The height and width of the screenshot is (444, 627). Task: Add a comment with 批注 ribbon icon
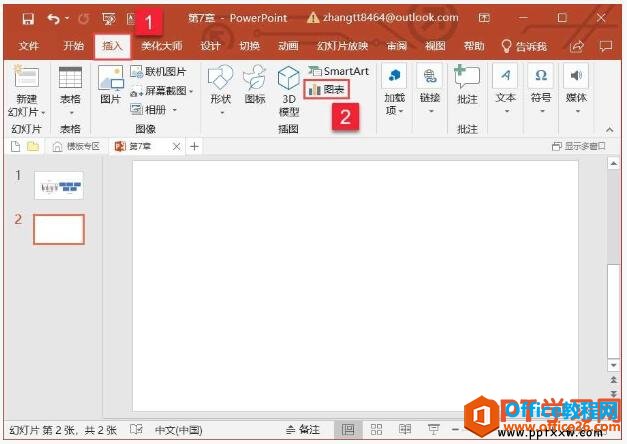pyautogui.click(x=467, y=85)
